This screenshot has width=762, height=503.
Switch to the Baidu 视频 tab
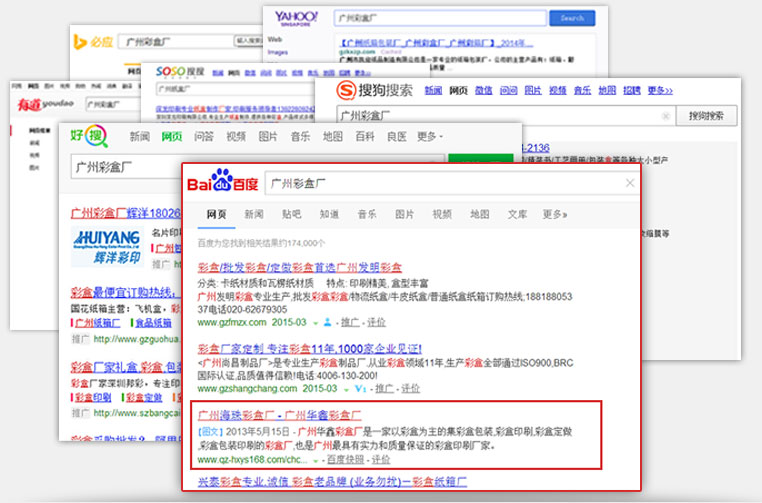coord(442,214)
